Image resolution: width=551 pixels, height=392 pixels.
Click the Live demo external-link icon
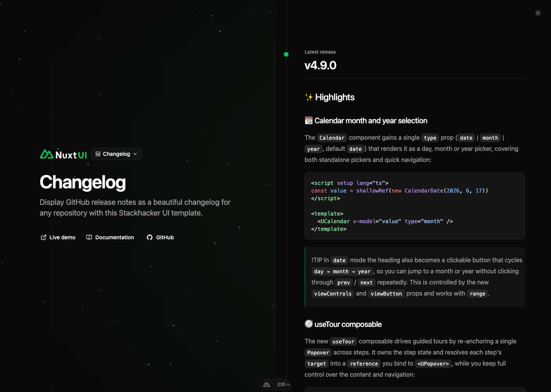click(x=44, y=237)
